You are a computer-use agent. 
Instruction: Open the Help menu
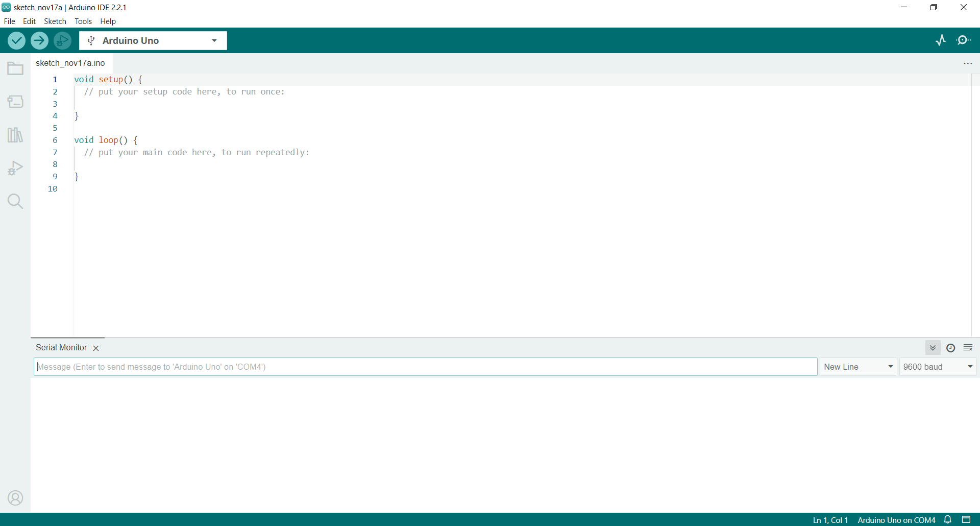pyautogui.click(x=108, y=21)
